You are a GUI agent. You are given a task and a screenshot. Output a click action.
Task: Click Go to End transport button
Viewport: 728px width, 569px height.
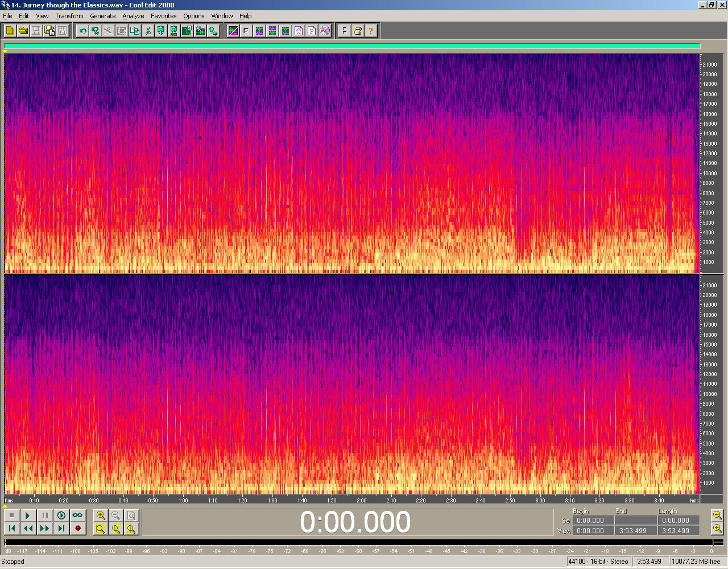tap(61, 529)
